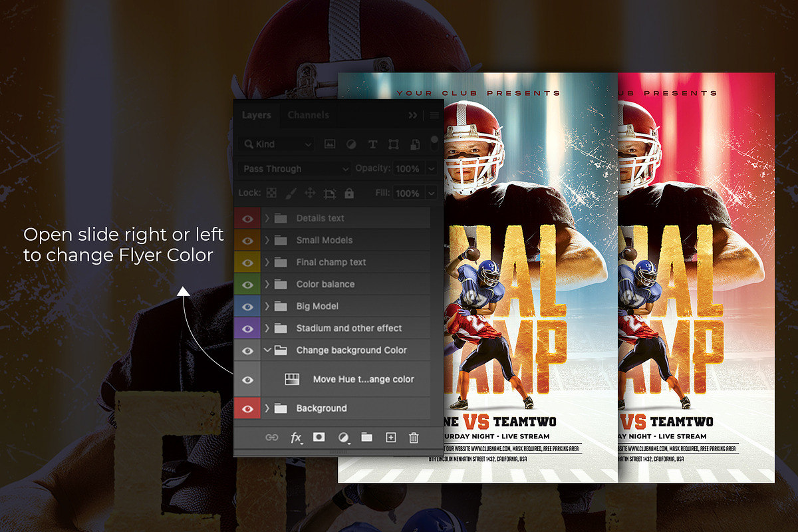Lock artboard nesting crop icon
The width and height of the screenshot is (798, 532).
point(330,194)
